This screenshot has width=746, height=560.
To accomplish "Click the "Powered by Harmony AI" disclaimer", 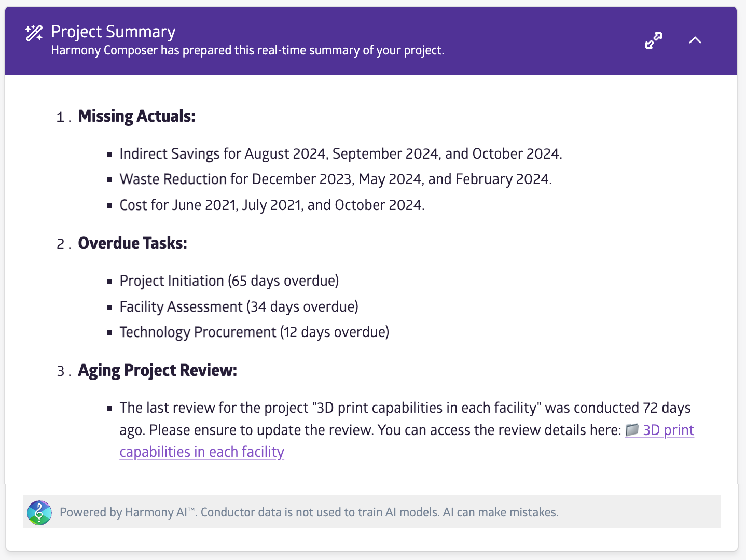I will coord(309,512).
